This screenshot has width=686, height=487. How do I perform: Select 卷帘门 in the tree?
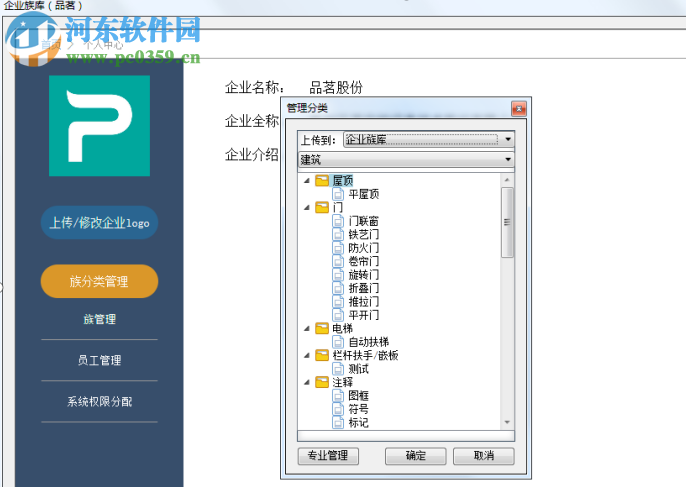click(x=364, y=261)
